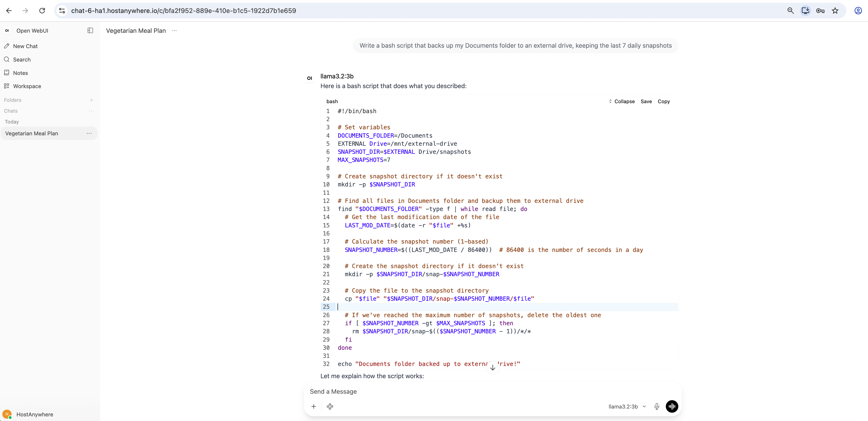868x421 pixels.
Task: Save the bash code block
Action: [x=646, y=101]
